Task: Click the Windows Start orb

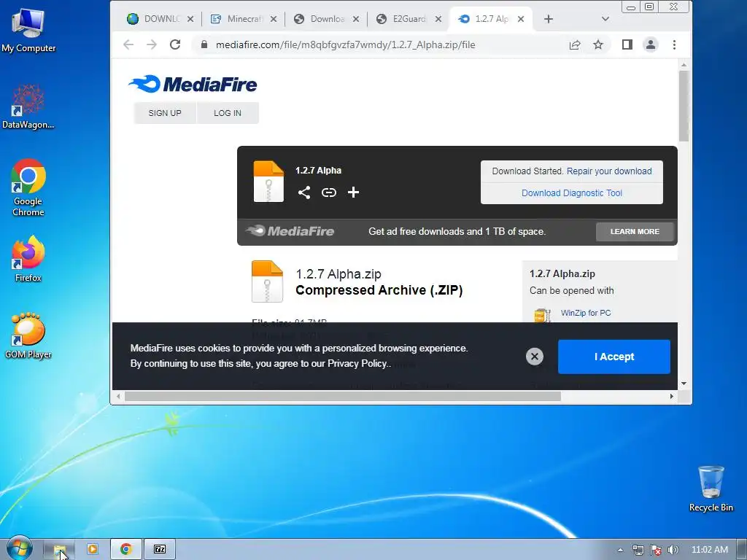Action: [20, 548]
